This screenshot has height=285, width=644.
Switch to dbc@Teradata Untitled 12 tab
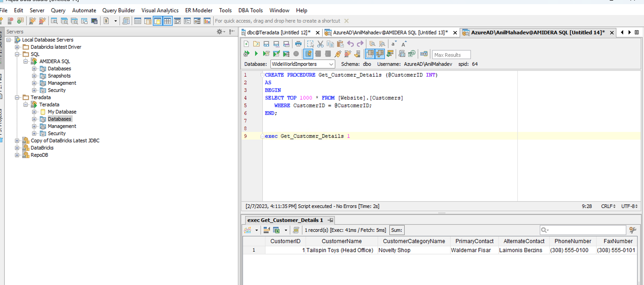pos(278,32)
